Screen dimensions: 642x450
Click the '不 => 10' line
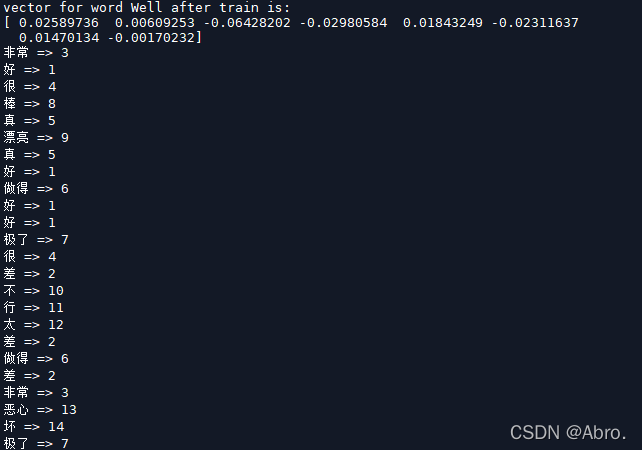tap(34, 291)
